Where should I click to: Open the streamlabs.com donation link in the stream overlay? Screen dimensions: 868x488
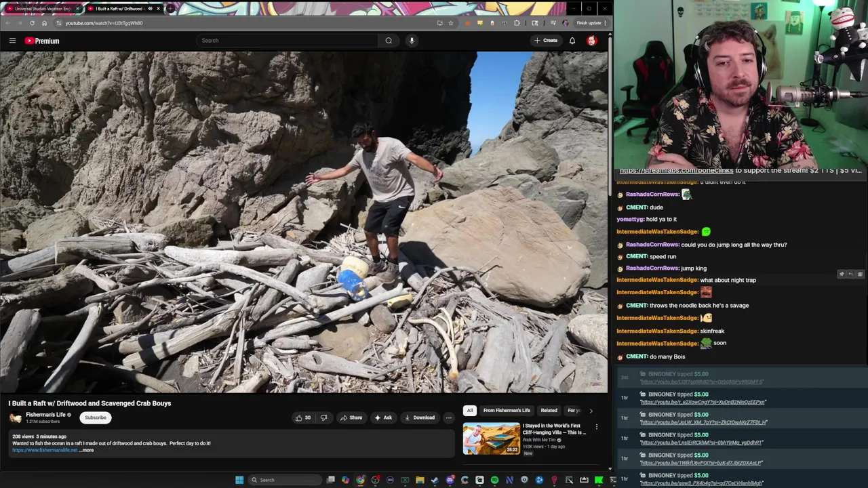(676, 171)
